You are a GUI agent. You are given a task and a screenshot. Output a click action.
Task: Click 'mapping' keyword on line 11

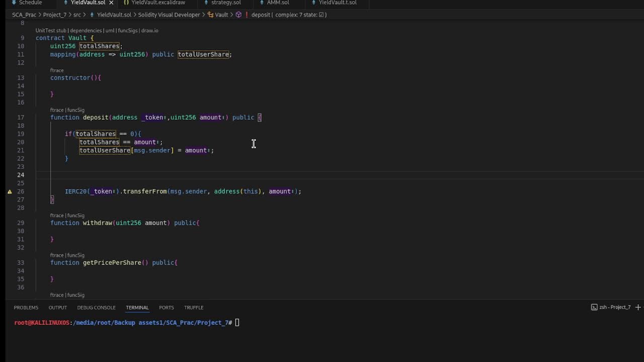point(63,54)
